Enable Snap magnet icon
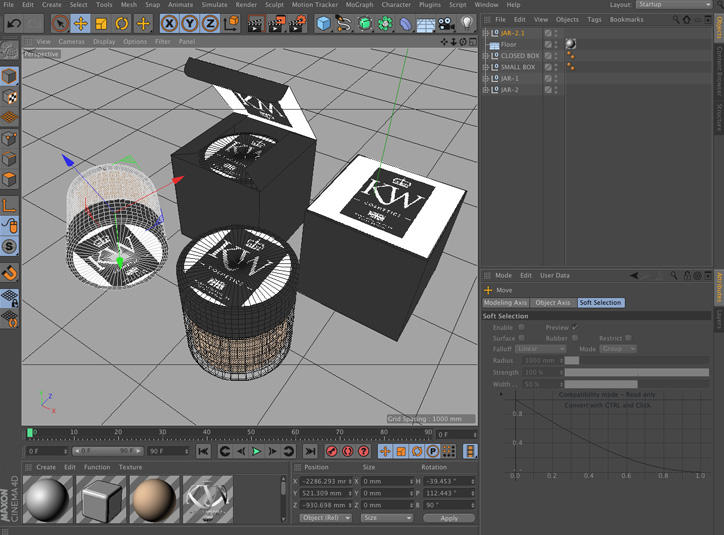 9,273
